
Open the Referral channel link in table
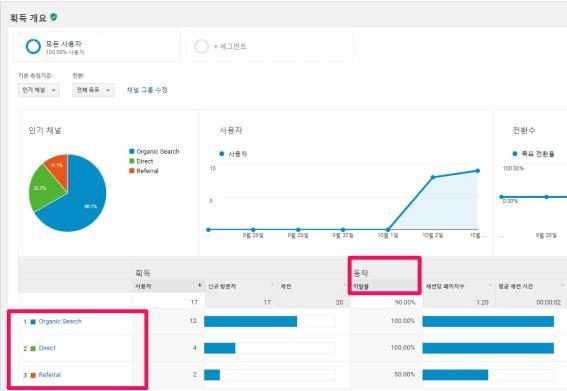50,375
